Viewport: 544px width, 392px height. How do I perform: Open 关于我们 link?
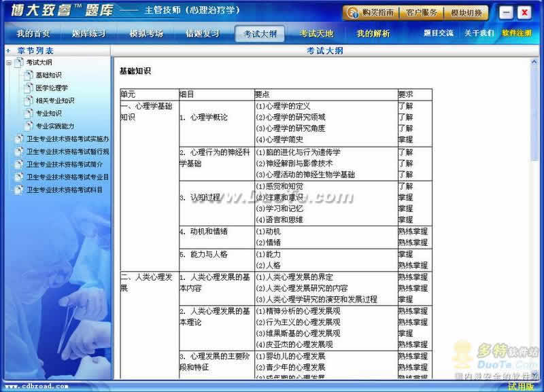pyautogui.click(x=479, y=33)
